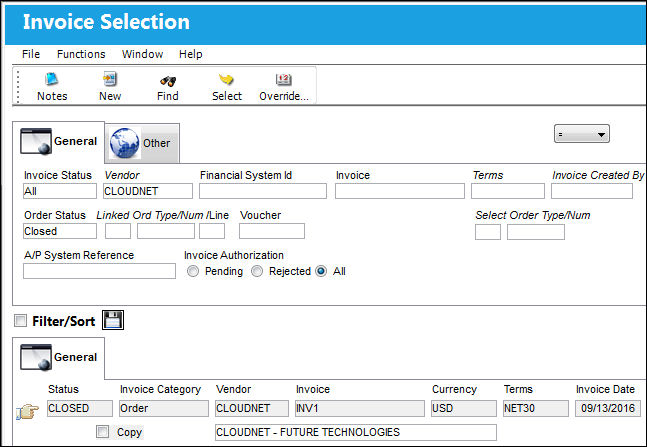647x447 pixels.
Task: Click the CLOSED status cell
Action: click(x=80, y=408)
